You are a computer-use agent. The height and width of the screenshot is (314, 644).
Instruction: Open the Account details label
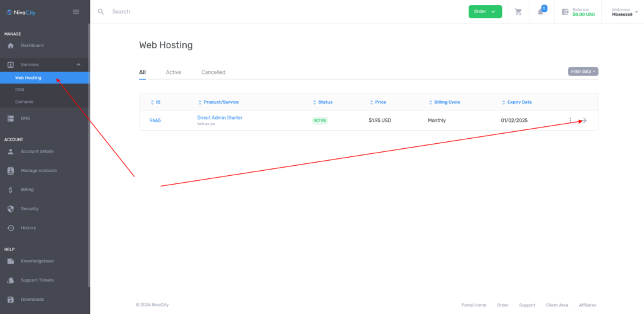click(x=37, y=151)
